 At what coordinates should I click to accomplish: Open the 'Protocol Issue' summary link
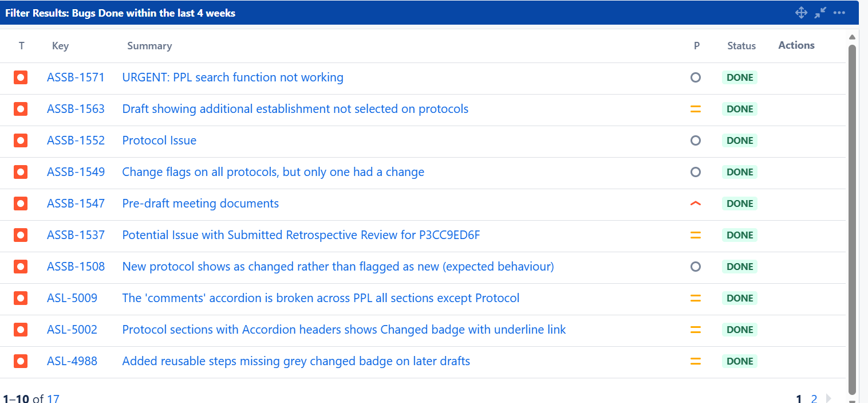click(159, 140)
